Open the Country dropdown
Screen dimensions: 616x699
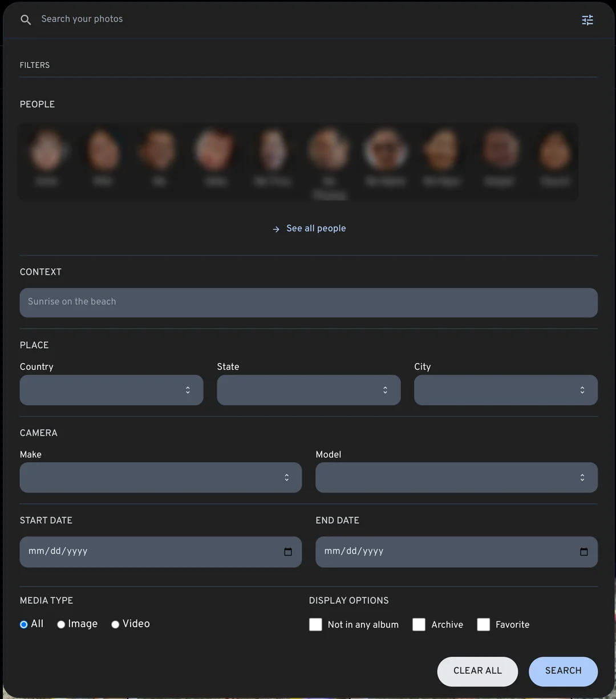tap(111, 390)
